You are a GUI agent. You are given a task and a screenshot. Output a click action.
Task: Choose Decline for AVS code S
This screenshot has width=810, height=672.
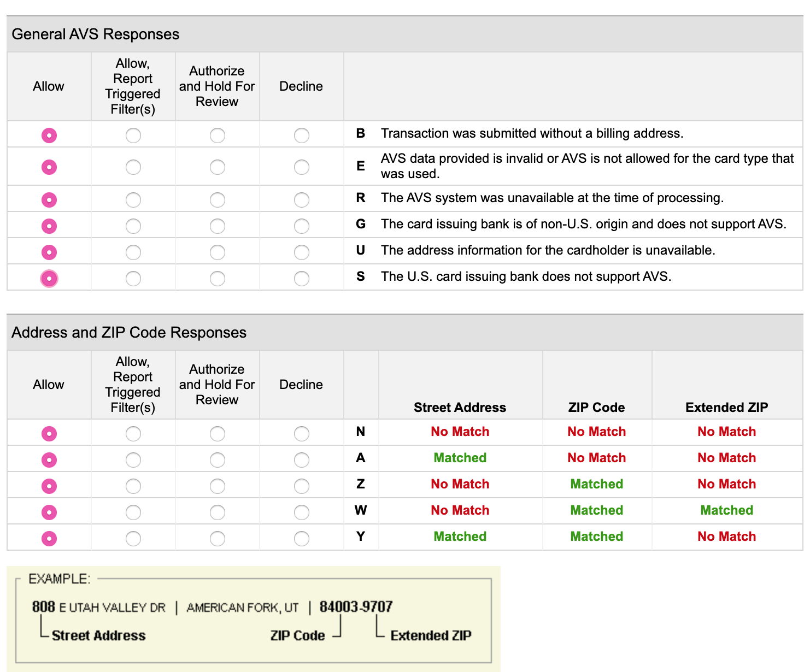point(301,278)
